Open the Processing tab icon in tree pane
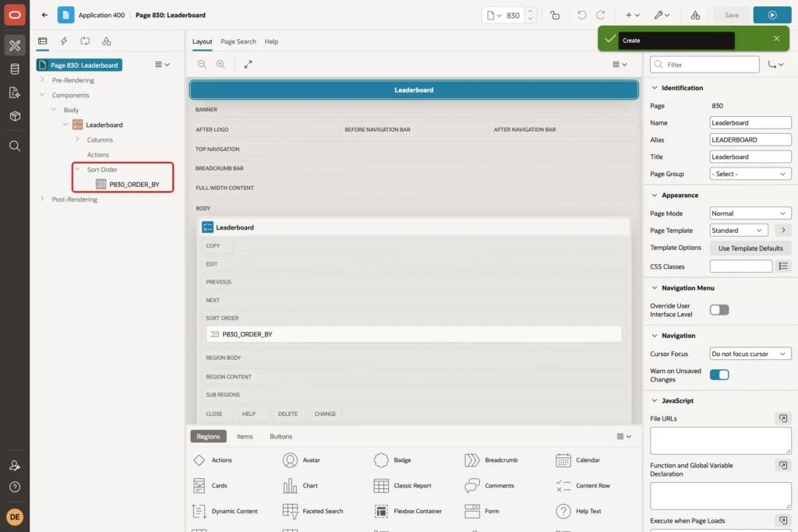This screenshot has width=798, height=532. 85,41
